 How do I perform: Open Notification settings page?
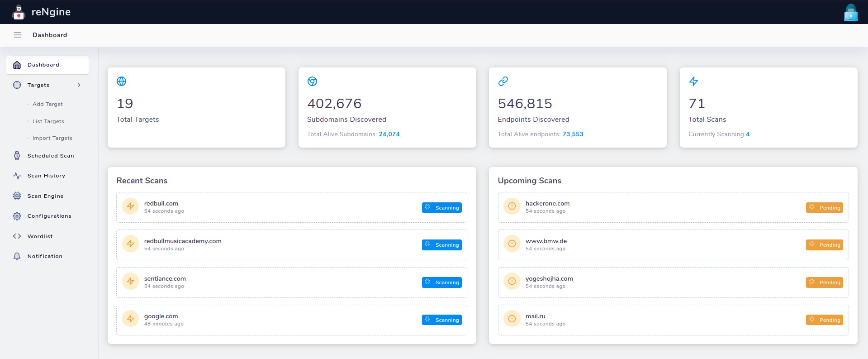(47, 256)
